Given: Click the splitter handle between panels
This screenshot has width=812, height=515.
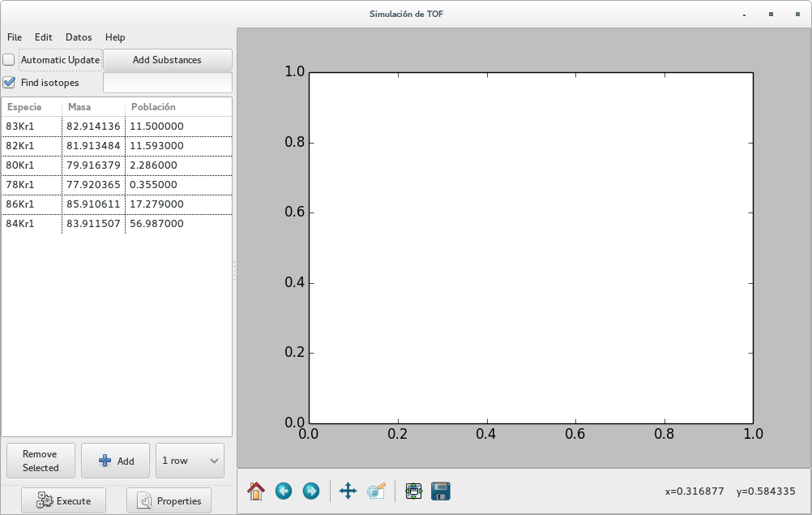Looking at the screenshot, I should 234,271.
